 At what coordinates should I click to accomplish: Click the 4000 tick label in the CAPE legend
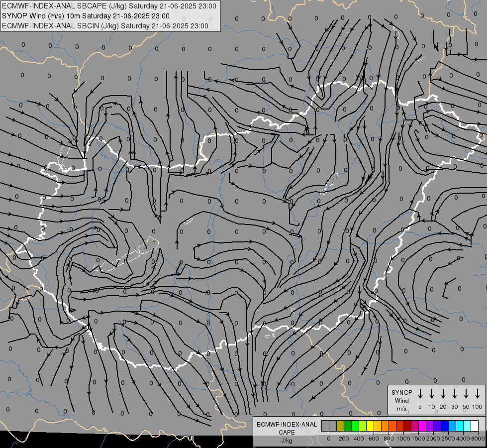coord(463,439)
